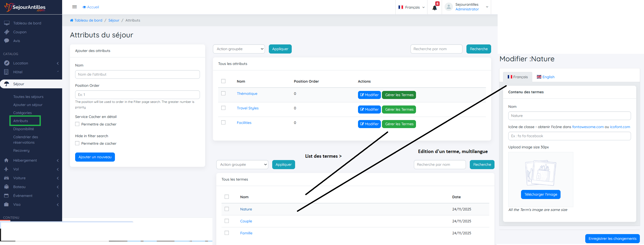The width and height of the screenshot is (644, 245).
Task: Click the Avis speech bubble icon
Action: (7, 41)
